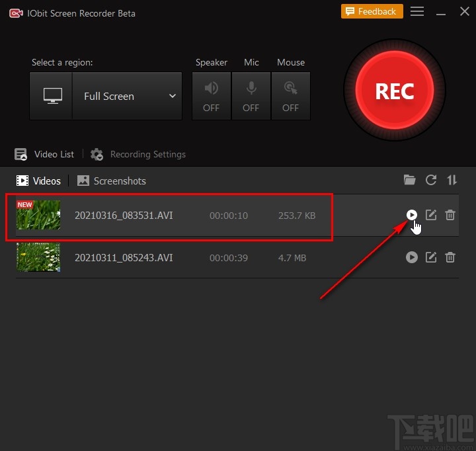476x451 pixels.
Task: Click the 00:00:39 duration value
Action: tap(229, 258)
